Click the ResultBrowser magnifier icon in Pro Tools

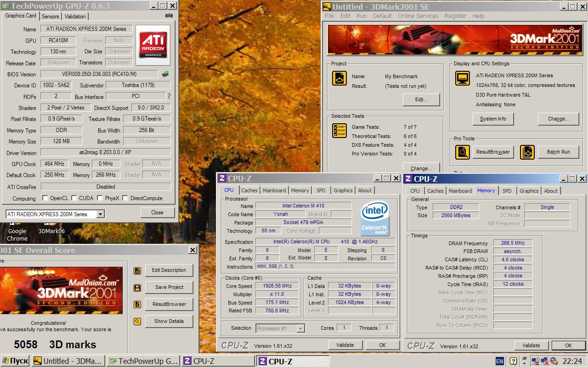click(463, 152)
